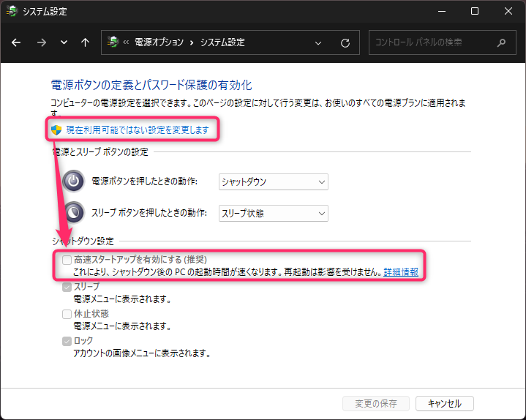The image size is (526, 420).
Task: Click the address bar power options icon
Action: pos(113,42)
